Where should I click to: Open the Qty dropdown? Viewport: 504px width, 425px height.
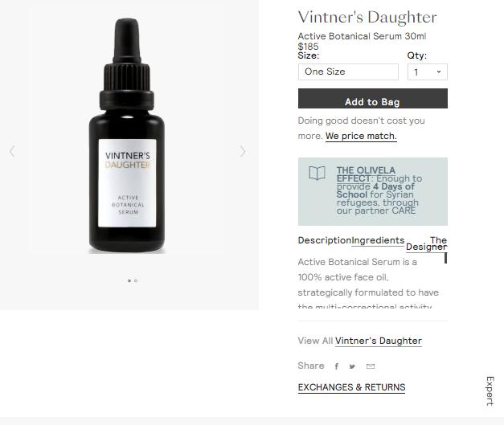coord(427,72)
